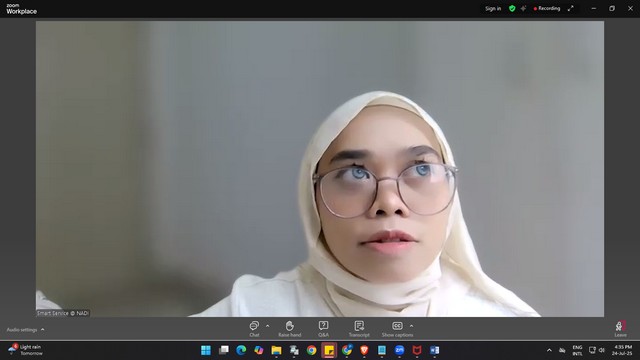Open the display cast tray icon
The width and height of the screenshot is (640, 360).
[592, 350]
